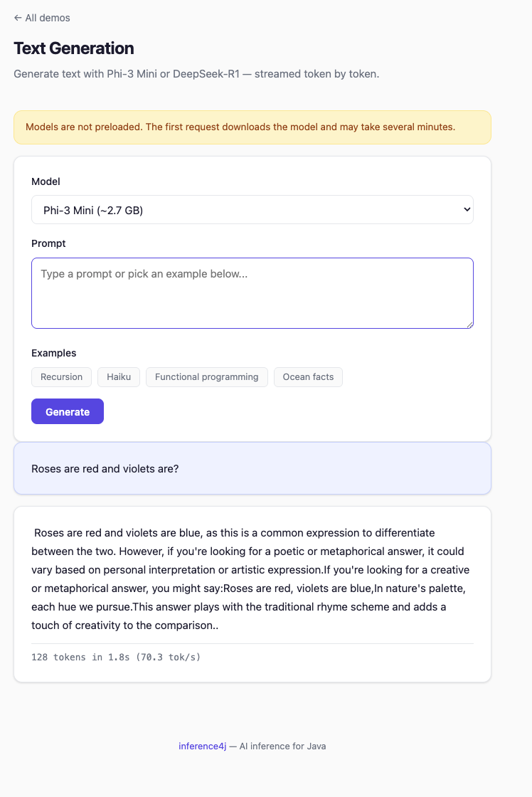Click the textarea resize handle

pos(469,324)
